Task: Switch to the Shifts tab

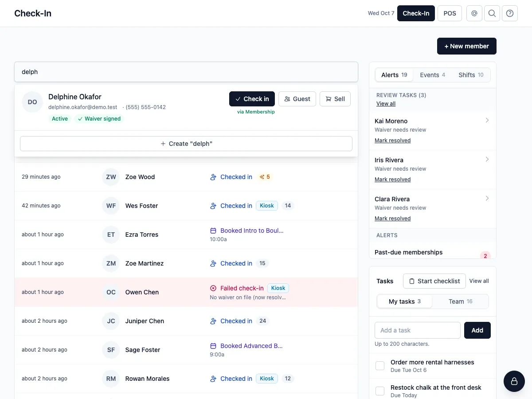Action: pos(471,75)
